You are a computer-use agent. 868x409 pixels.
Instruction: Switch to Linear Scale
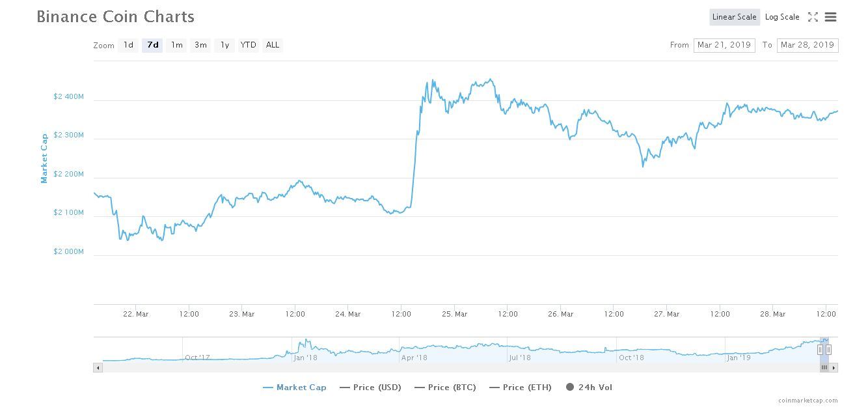pos(734,18)
